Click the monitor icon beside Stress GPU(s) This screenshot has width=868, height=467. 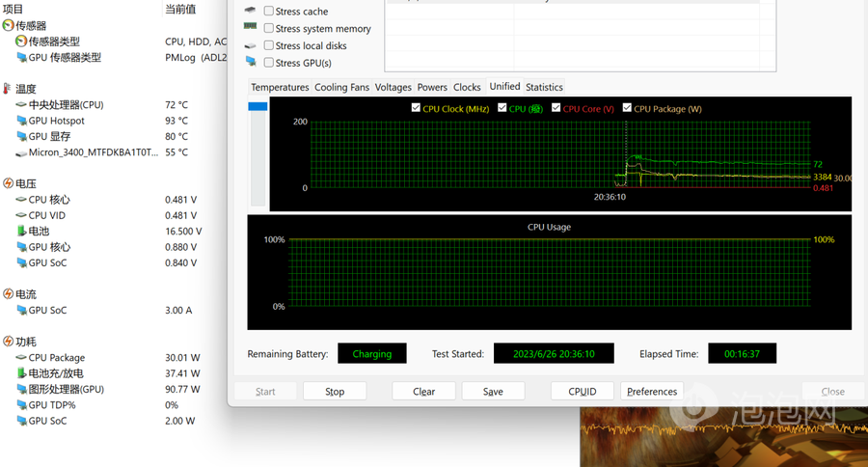tap(251, 62)
